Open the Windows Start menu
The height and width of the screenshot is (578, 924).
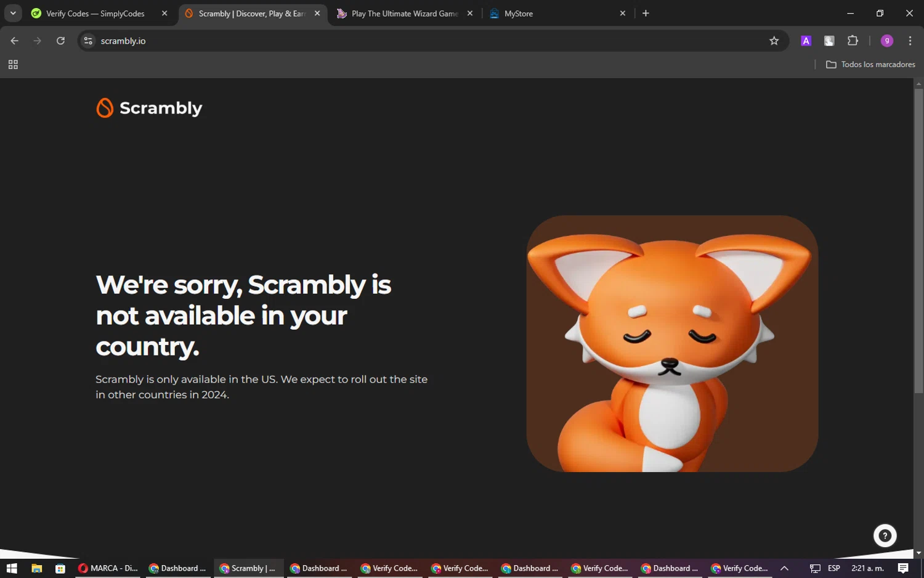(x=11, y=568)
